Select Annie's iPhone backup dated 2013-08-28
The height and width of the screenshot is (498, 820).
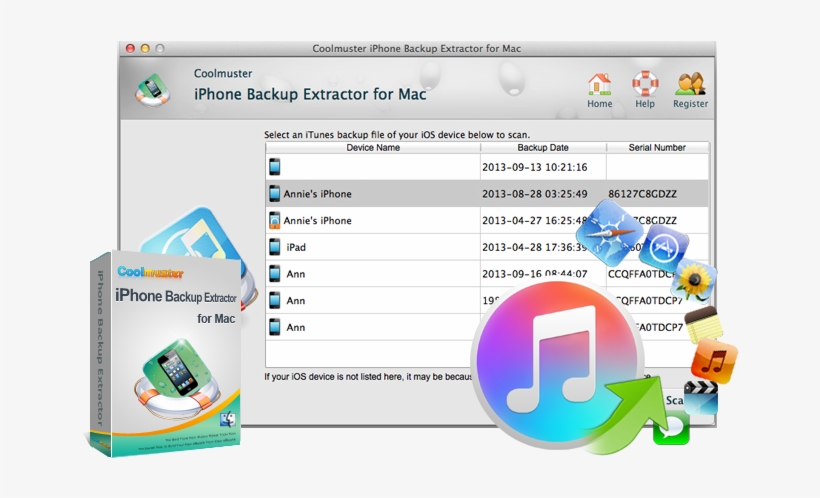[487, 194]
